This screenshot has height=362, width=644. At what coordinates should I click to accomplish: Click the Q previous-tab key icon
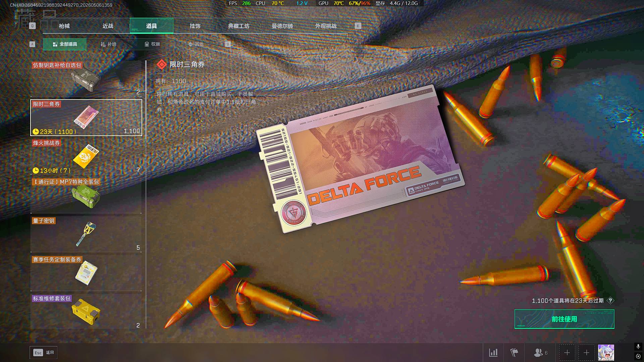pyautogui.click(x=32, y=26)
